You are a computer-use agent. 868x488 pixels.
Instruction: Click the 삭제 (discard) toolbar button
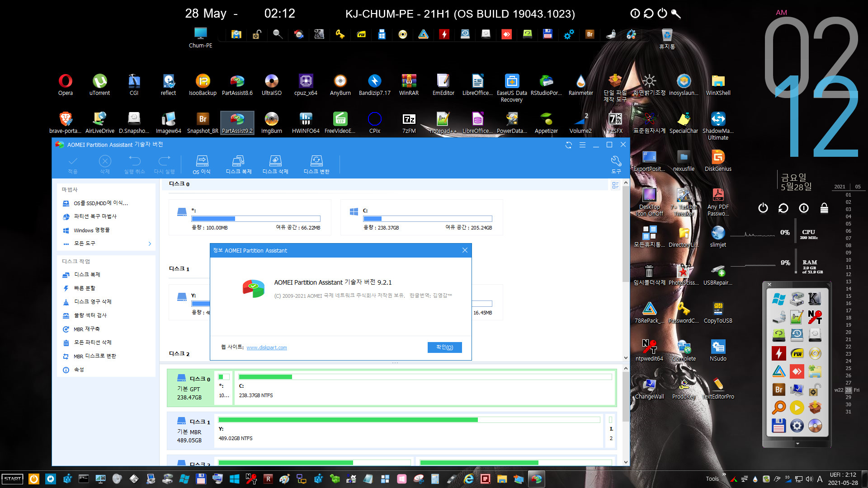click(105, 164)
